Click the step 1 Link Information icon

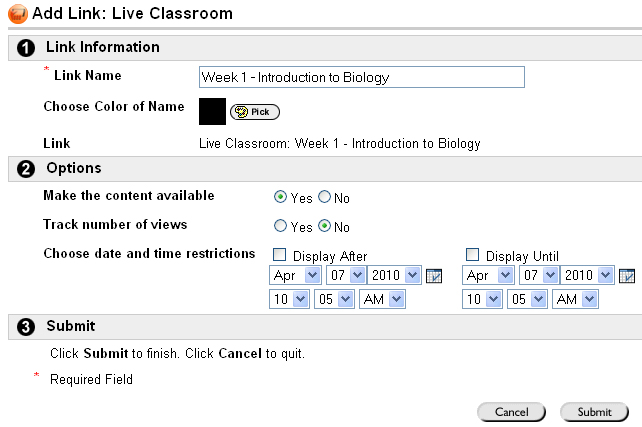click(x=27, y=47)
